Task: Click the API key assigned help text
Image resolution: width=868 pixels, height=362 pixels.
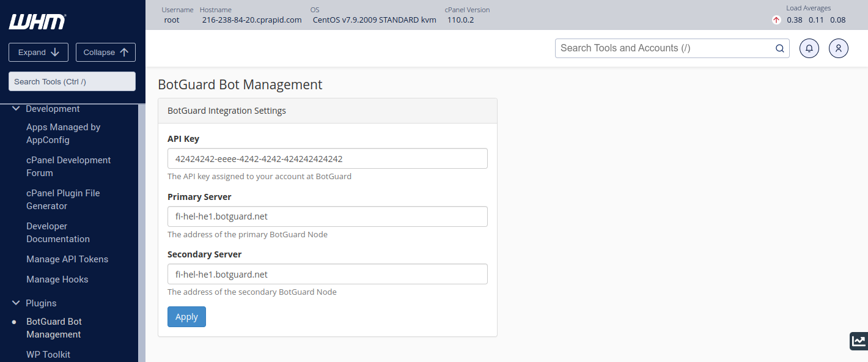Action: pyautogui.click(x=259, y=176)
